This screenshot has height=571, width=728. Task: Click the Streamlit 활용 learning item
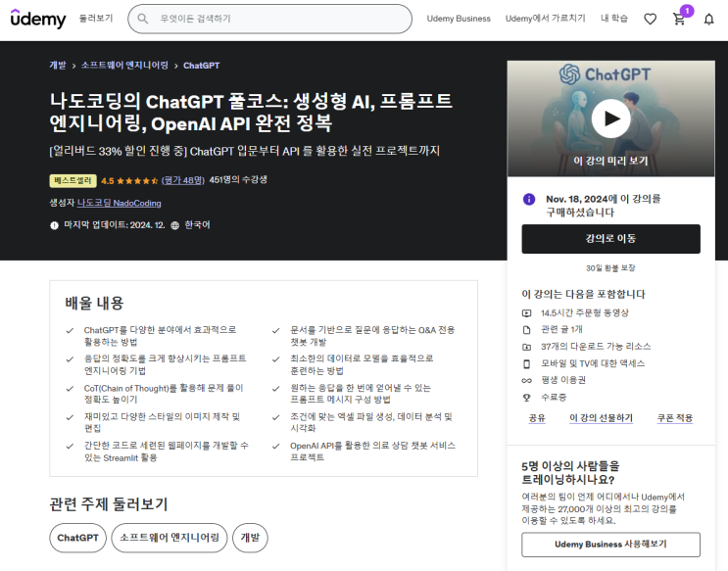[167, 452]
